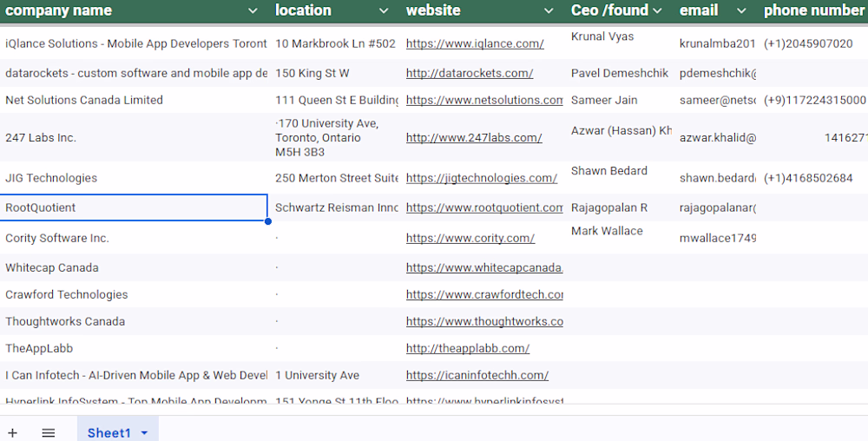Open the email column filter dropdown

741,10
